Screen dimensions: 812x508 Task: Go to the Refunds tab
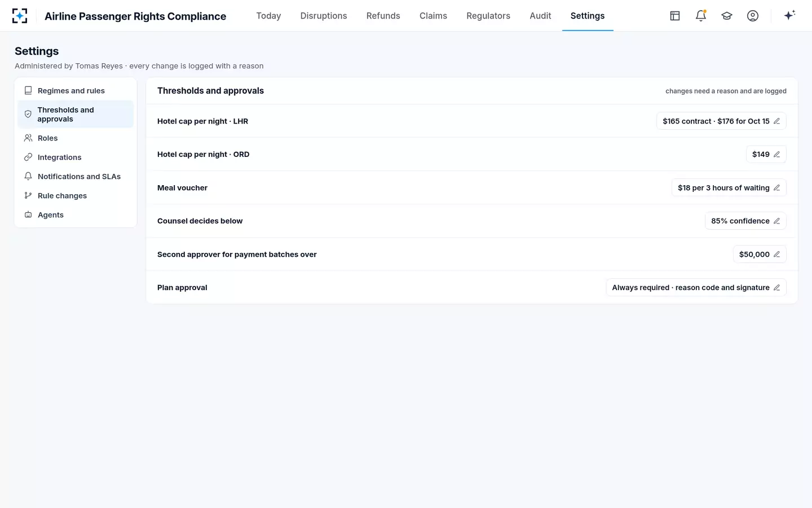coord(383,16)
